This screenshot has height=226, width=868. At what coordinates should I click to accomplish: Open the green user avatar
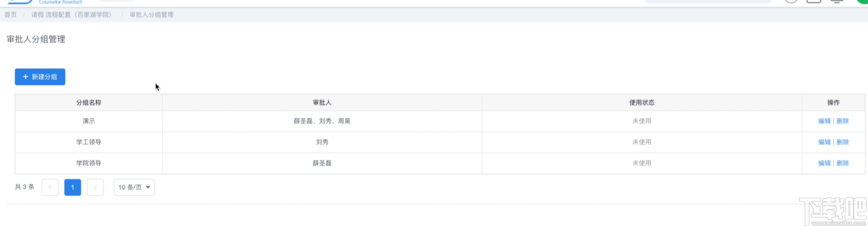click(862, 2)
